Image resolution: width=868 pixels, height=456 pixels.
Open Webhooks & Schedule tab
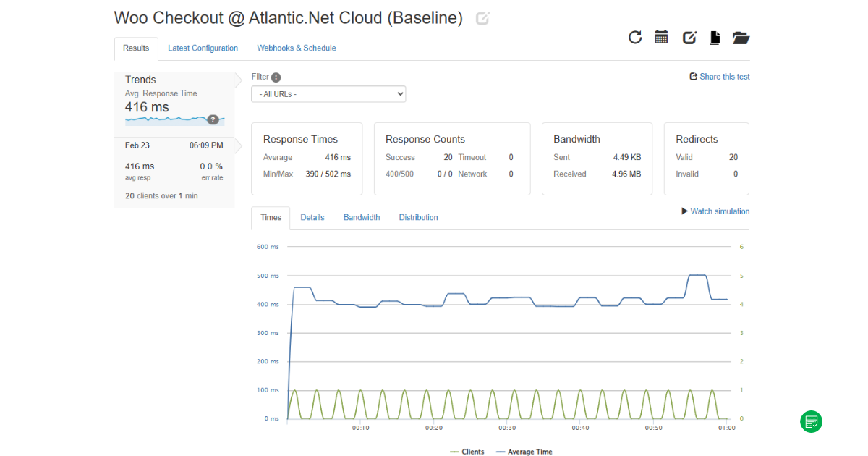[x=297, y=48]
